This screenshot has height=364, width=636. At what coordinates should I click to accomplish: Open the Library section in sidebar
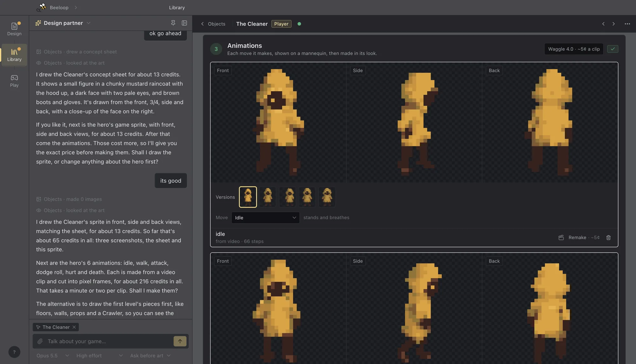[x=14, y=55]
